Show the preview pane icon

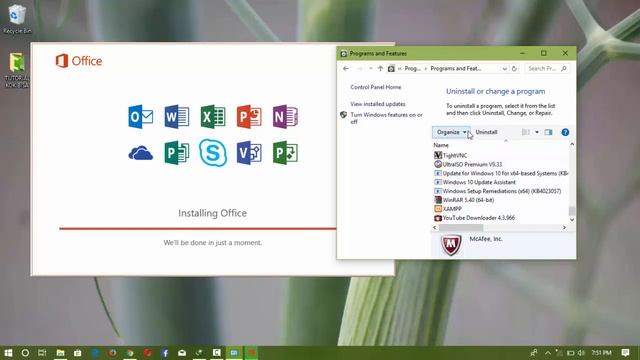pyautogui.click(x=548, y=132)
